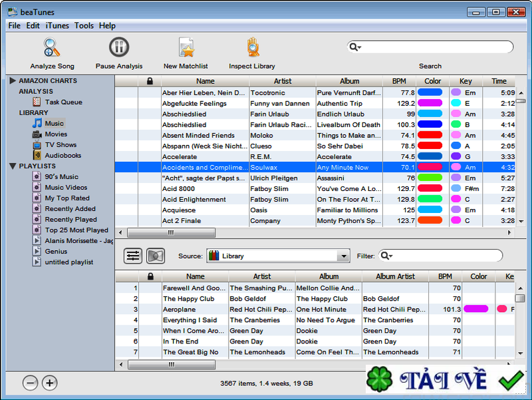
Task: Click Pause Analysis in the toolbar
Action: [x=118, y=48]
